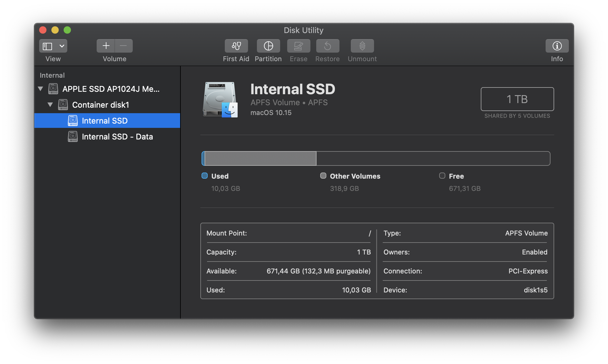Click the minus remove volume button

[x=124, y=46]
